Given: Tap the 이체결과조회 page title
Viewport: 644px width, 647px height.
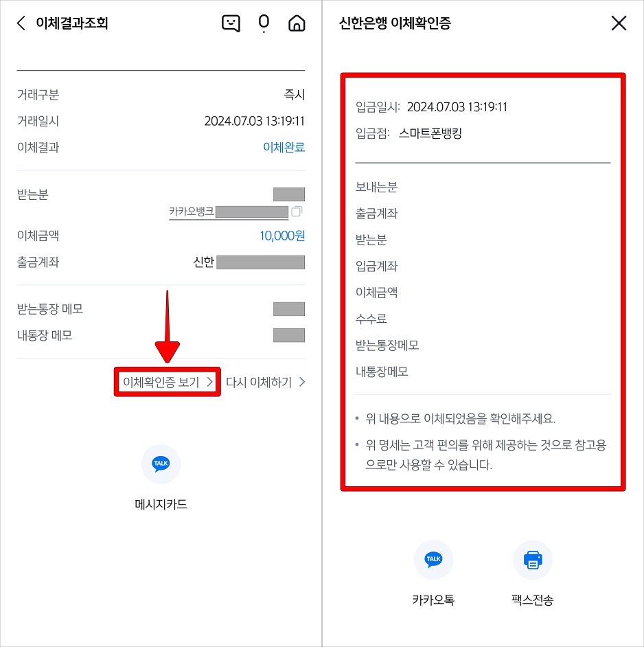Looking at the screenshot, I should pyautogui.click(x=72, y=23).
